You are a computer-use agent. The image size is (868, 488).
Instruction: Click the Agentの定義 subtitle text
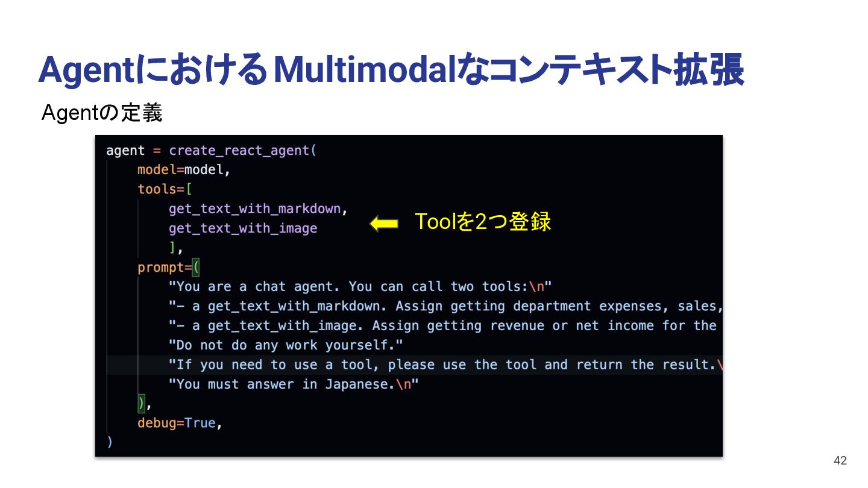coord(101,113)
